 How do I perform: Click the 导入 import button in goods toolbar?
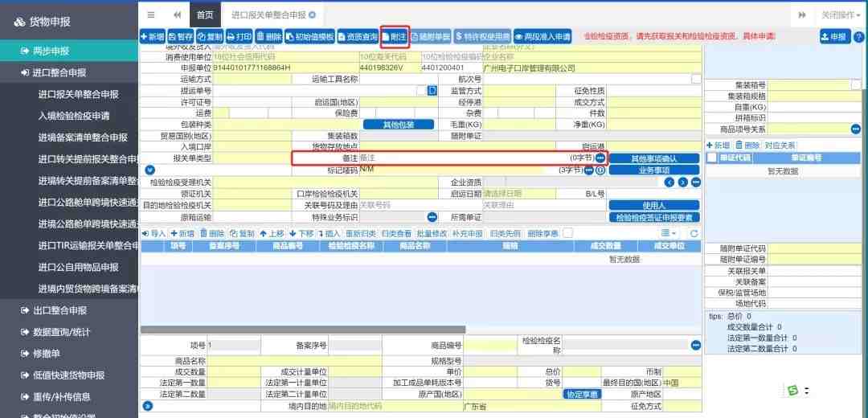click(x=154, y=234)
